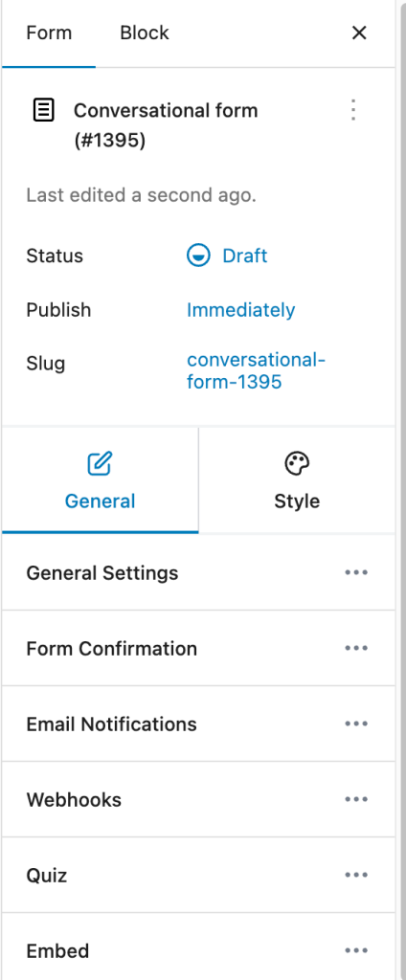Switch to the Style settings tab
The image size is (406, 980).
(x=297, y=480)
